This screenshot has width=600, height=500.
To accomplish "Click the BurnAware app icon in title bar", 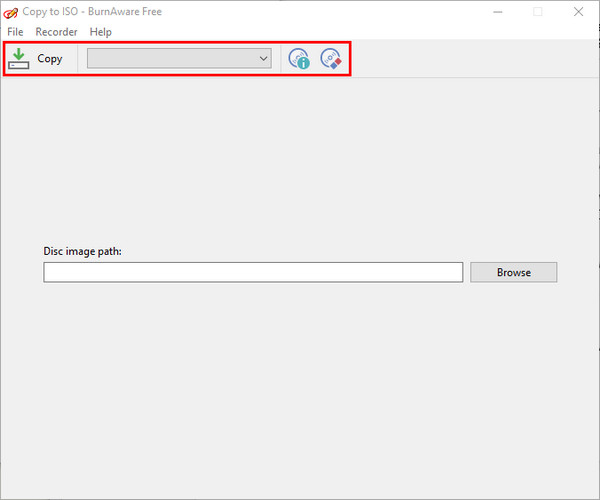I will [10, 13].
